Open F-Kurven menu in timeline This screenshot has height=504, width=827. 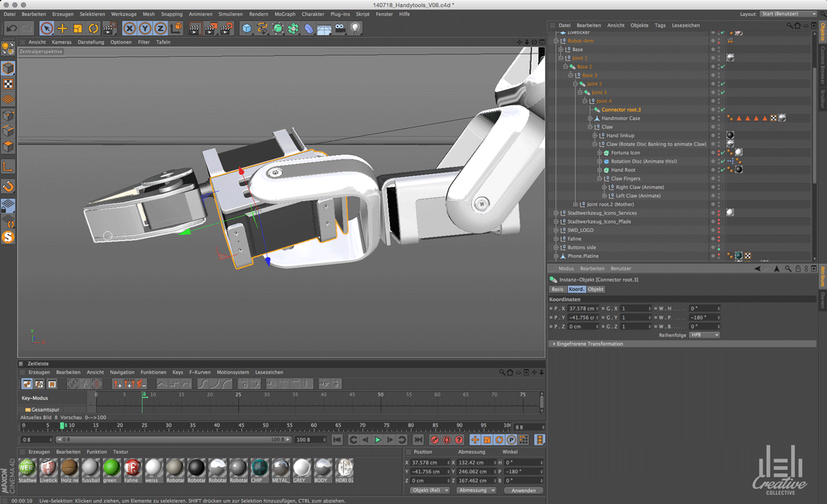coord(200,372)
